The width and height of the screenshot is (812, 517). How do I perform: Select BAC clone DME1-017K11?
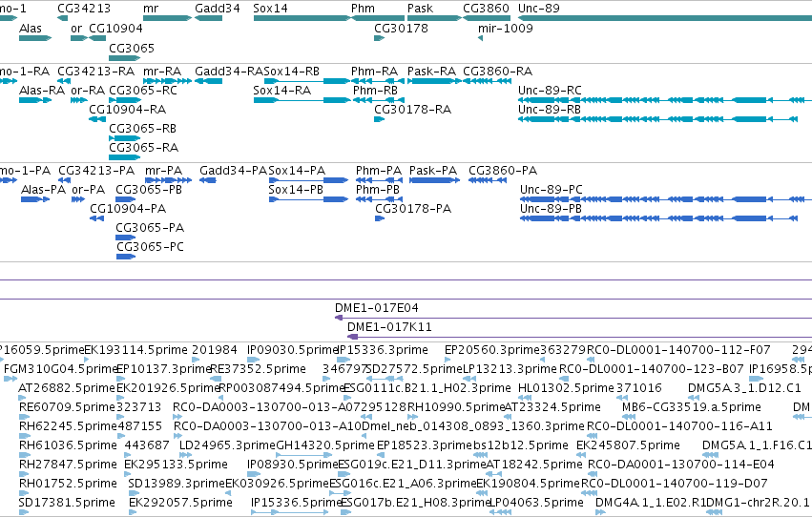tap(579, 337)
